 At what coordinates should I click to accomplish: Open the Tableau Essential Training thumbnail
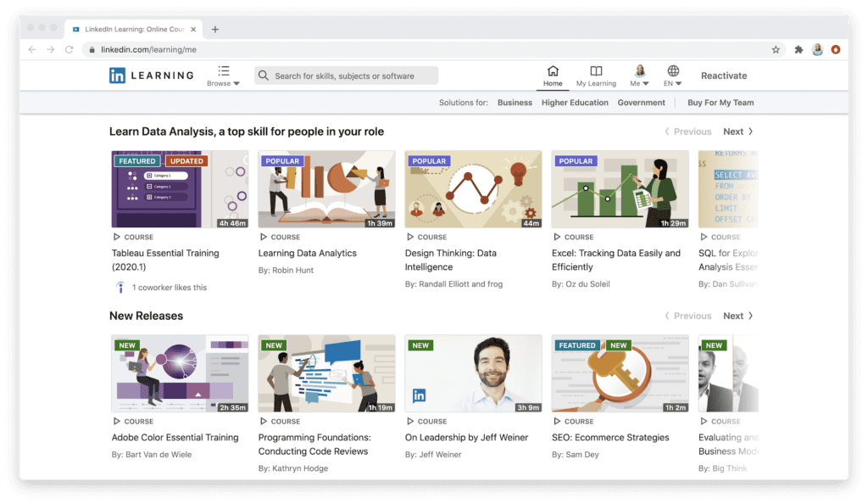pyautogui.click(x=179, y=188)
